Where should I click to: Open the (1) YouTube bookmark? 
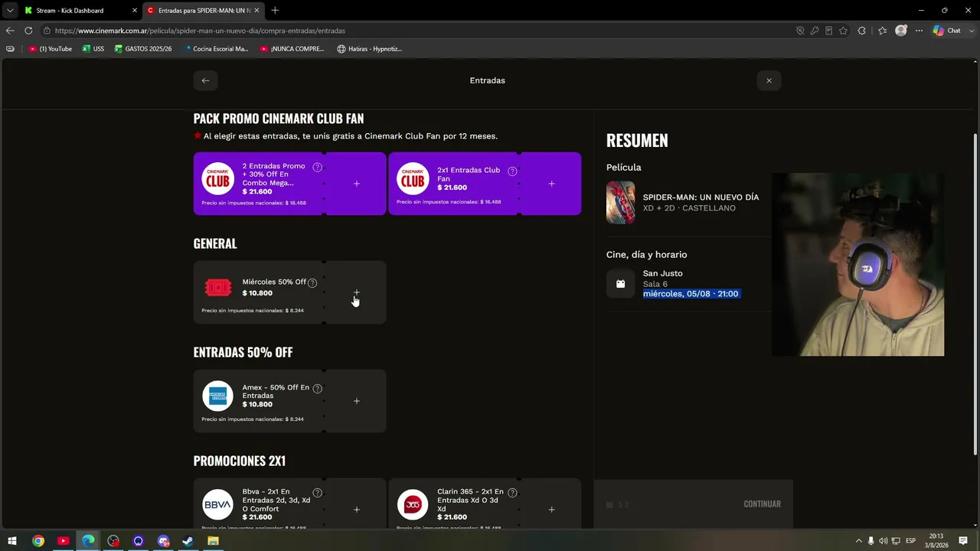tap(51, 49)
